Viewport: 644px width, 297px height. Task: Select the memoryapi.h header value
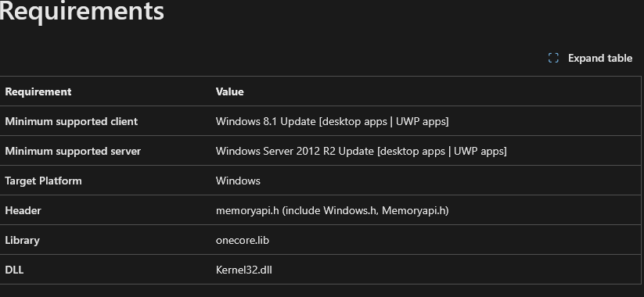click(x=333, y=210)
